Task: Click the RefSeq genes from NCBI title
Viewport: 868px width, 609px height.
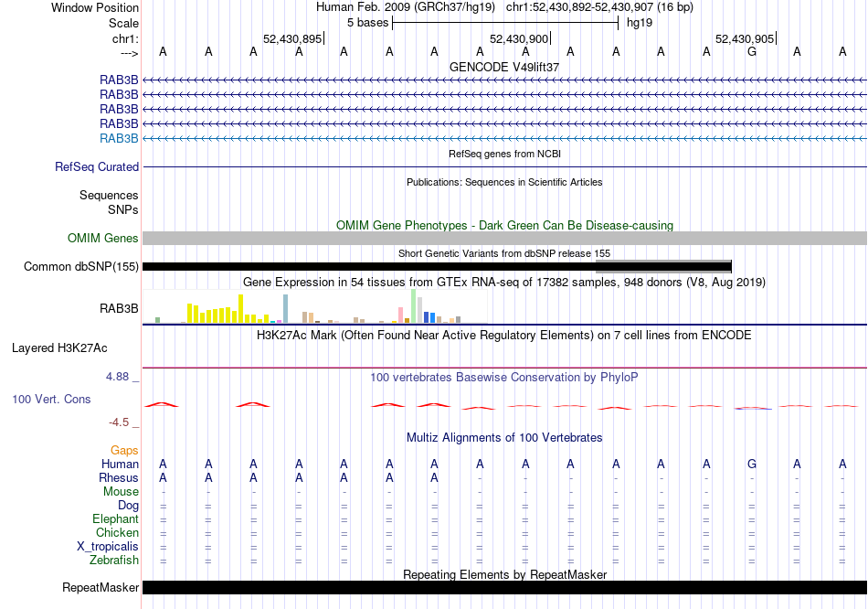Action: [x=504, y=154]
